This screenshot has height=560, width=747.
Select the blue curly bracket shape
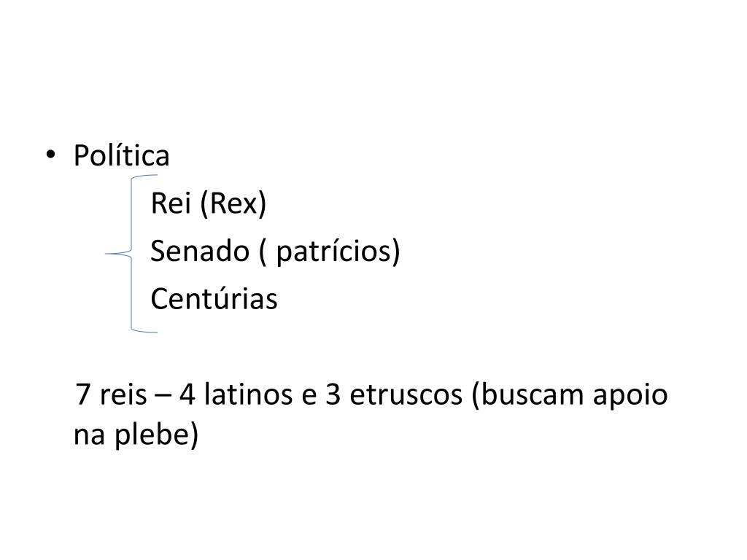pos(132,254)
